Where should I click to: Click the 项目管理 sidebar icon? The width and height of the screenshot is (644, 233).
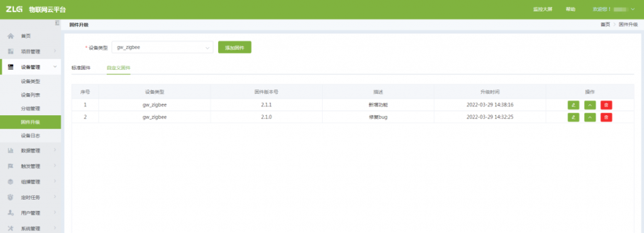(11, 52)
